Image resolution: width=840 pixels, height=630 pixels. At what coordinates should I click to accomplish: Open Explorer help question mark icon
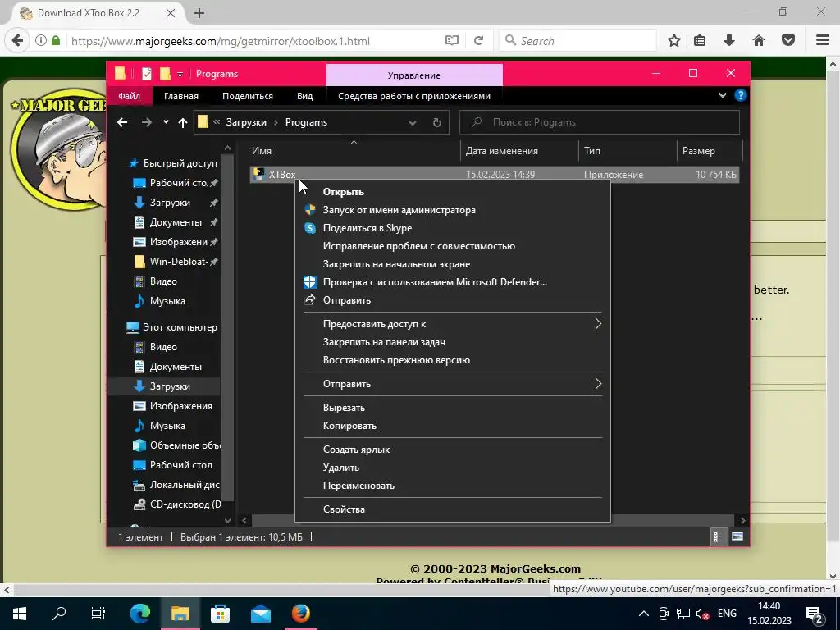pyautogui.click(x=741, y=95)
